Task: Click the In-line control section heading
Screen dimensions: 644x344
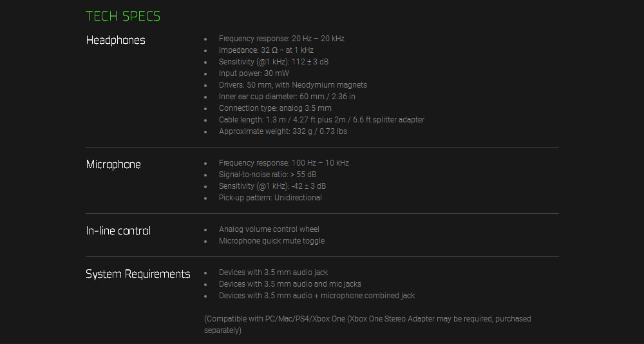Action: [118, 231]
